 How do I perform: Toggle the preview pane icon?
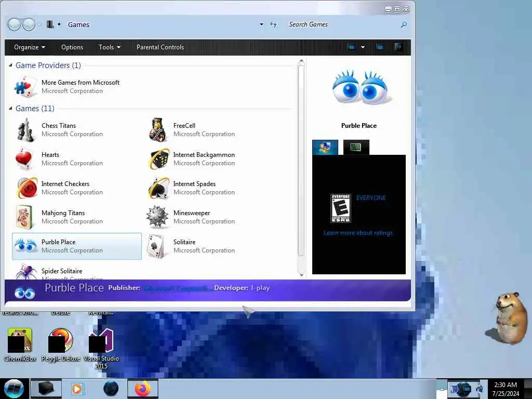point(380,47)
